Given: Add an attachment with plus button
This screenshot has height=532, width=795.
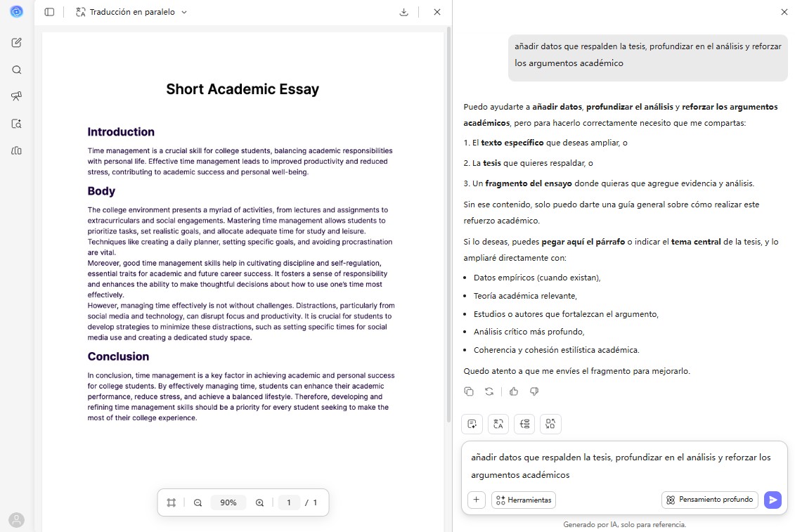Looking at the screenshot, I should pos(476,500).
